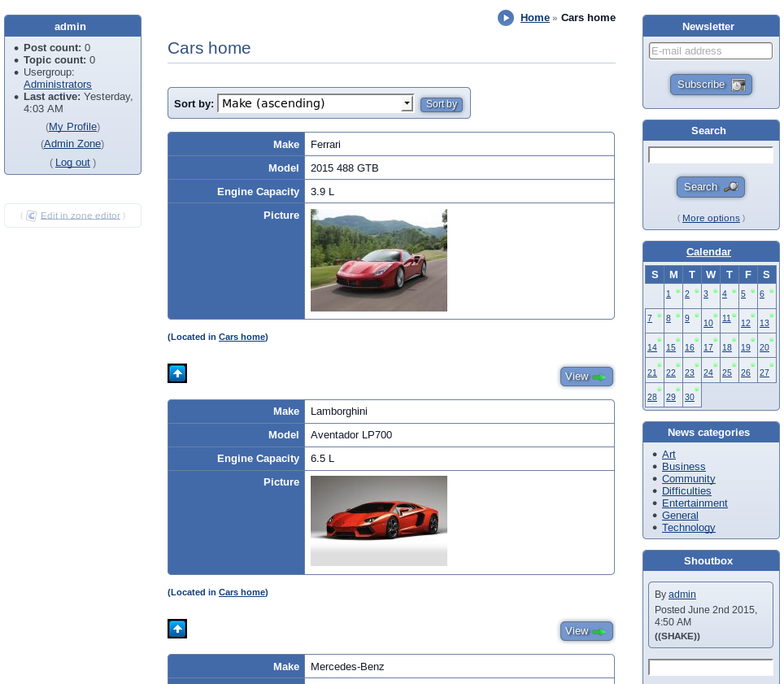
Task: Click the ((SHAKE)) shoutbox message
Action: 677,637
